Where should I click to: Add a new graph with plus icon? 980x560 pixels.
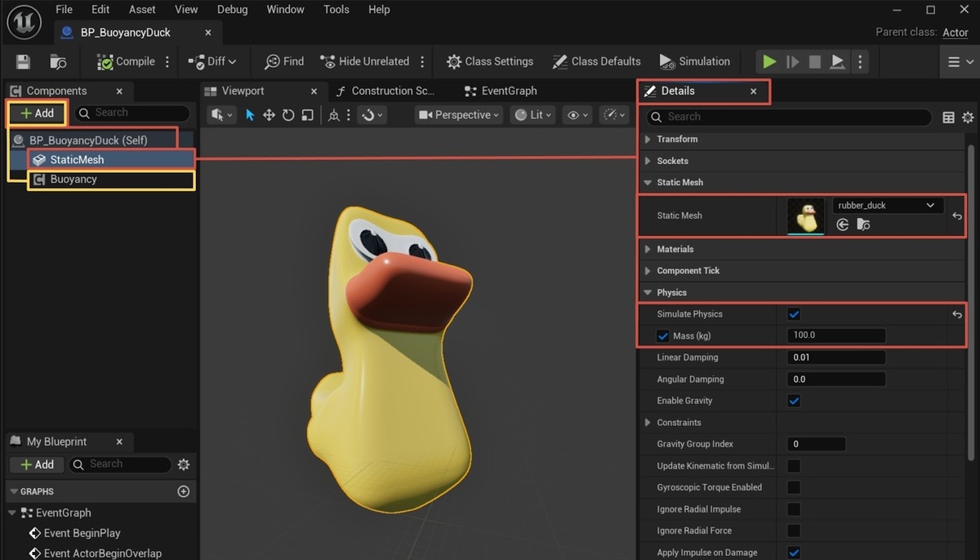183,491
